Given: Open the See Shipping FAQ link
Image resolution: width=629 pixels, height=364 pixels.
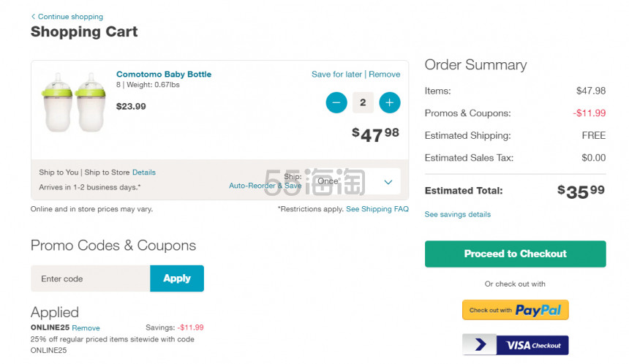Looking at the screenshot, I should pyautogui.click(x=377, y=209).
